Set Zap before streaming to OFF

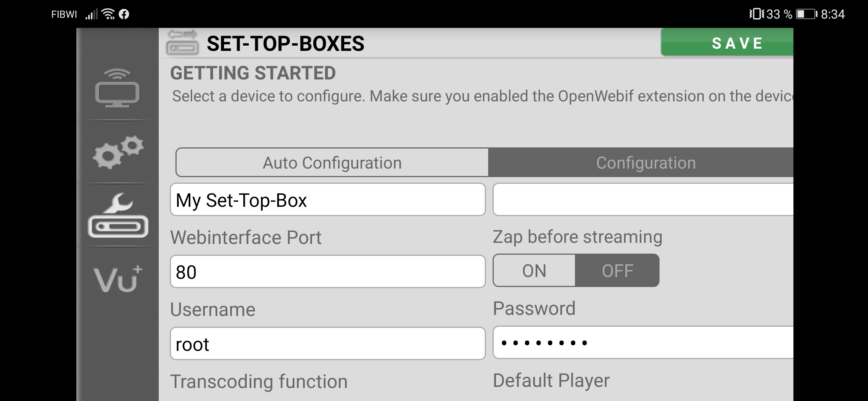617,271
